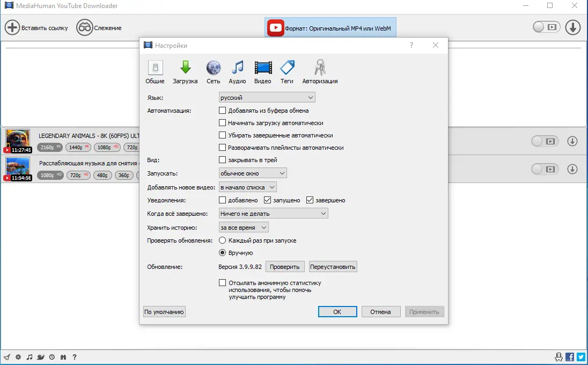Screen dimensions: 588x365
Task: Select 2160p 4K quality for LEGENDARY ANIMALS
Action: click(49, 147)
